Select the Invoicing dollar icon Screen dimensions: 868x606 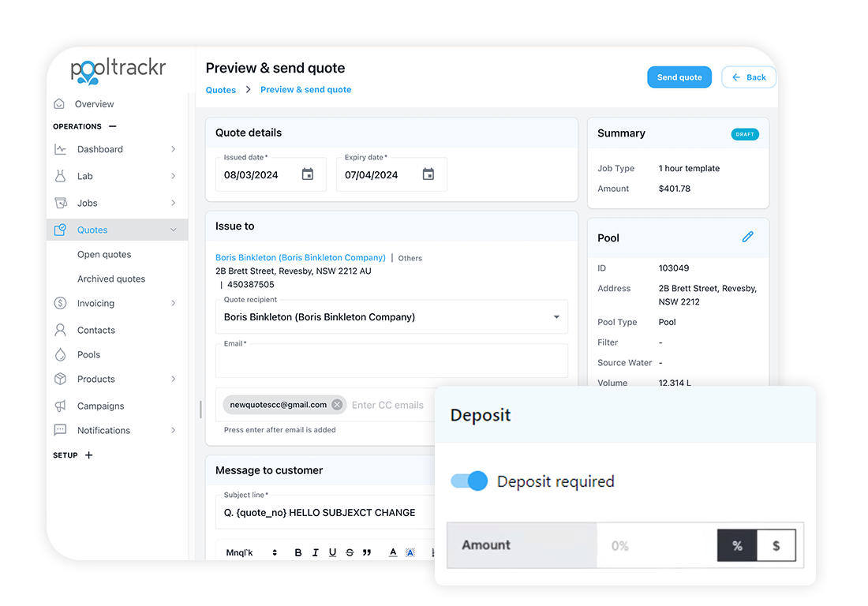(59, 303)
